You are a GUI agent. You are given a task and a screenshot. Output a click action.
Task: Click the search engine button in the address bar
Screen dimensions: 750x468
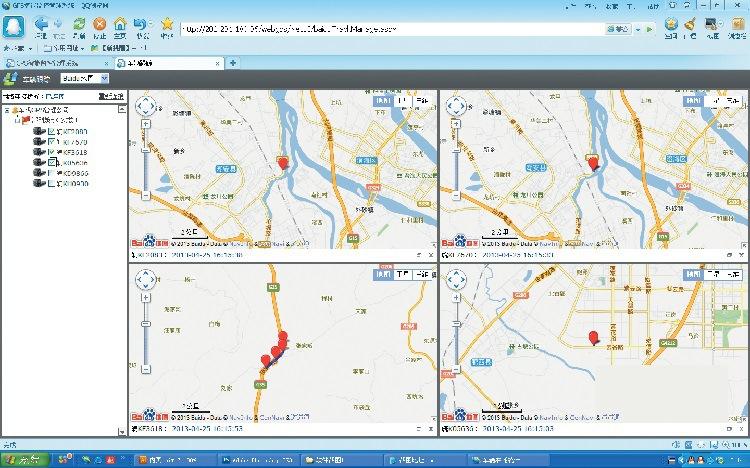click(618, 30)
